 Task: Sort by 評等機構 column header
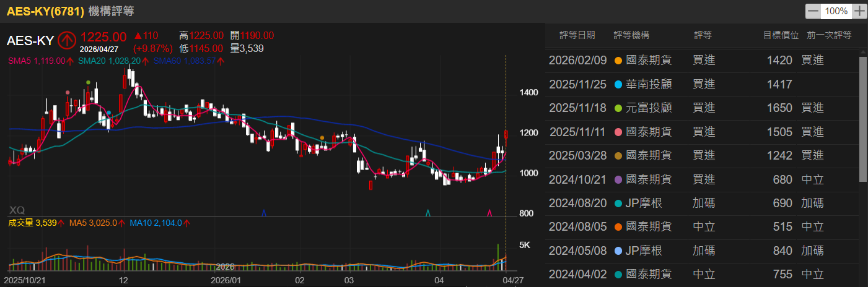point(631,35)
